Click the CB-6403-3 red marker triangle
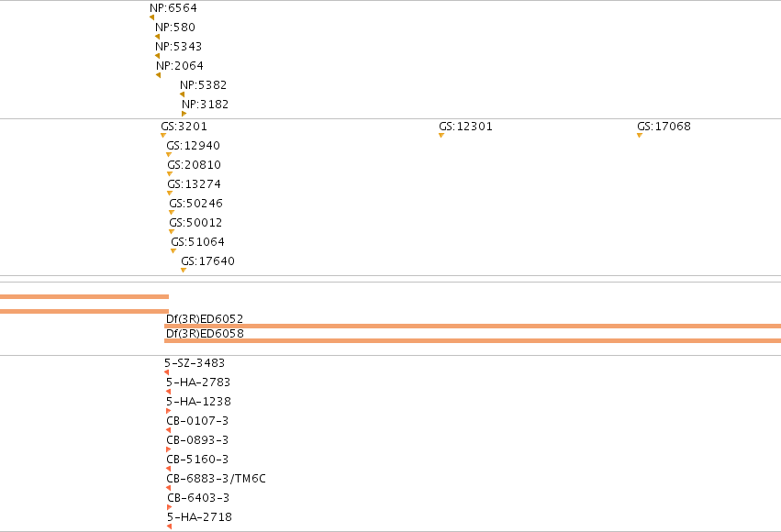 [170, 507]
